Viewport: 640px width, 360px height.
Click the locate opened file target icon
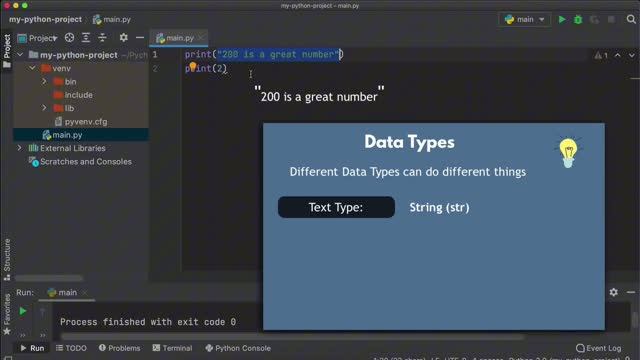[x=69, y=38]
